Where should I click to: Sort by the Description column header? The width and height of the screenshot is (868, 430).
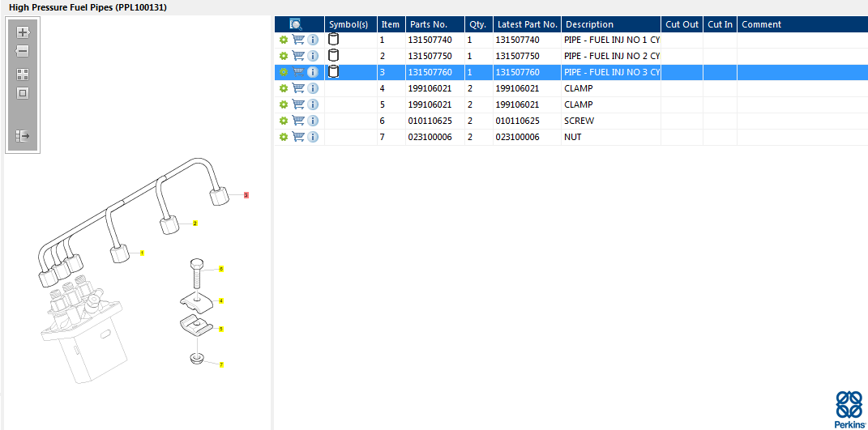point(611,24)
